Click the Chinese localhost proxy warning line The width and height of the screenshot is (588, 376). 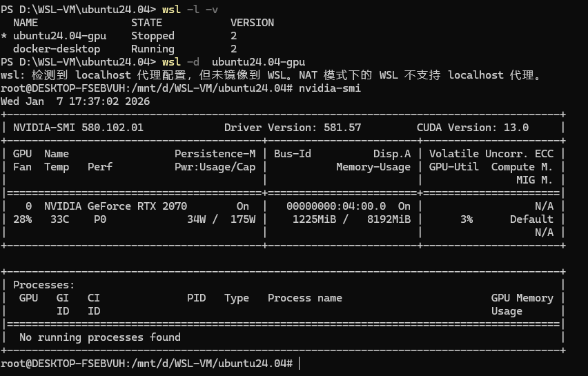tap(273, 75)
